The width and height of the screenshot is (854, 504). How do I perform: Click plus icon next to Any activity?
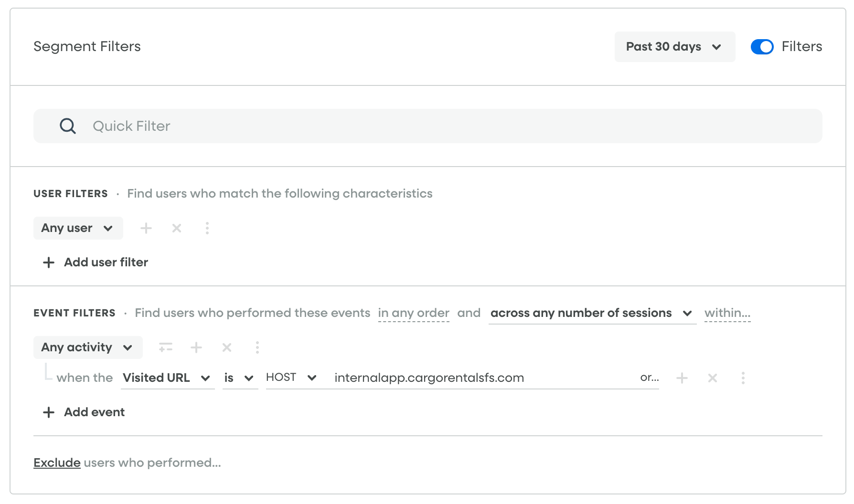pyautogui.click(x=196, y=347)
